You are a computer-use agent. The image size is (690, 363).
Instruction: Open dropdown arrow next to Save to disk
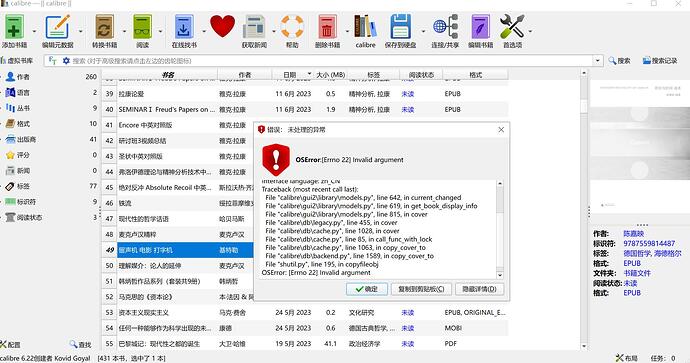click(x=423, y=31)
